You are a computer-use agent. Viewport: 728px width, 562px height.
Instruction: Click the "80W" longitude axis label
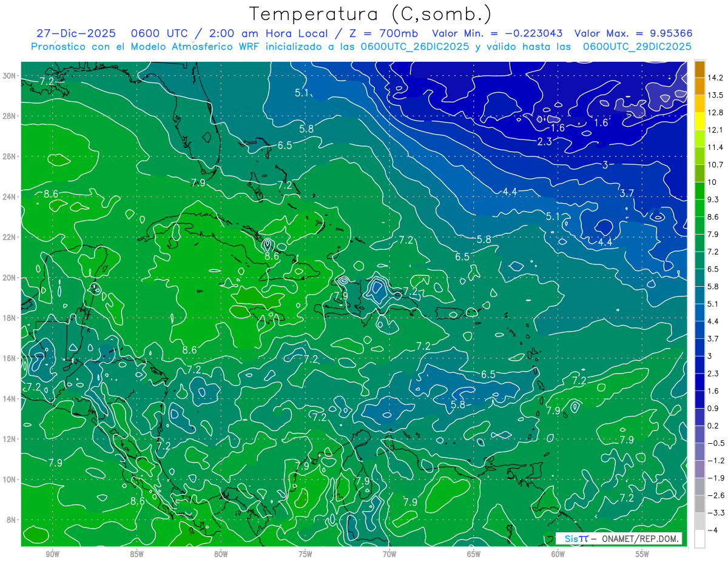click(x=221, y=554)
